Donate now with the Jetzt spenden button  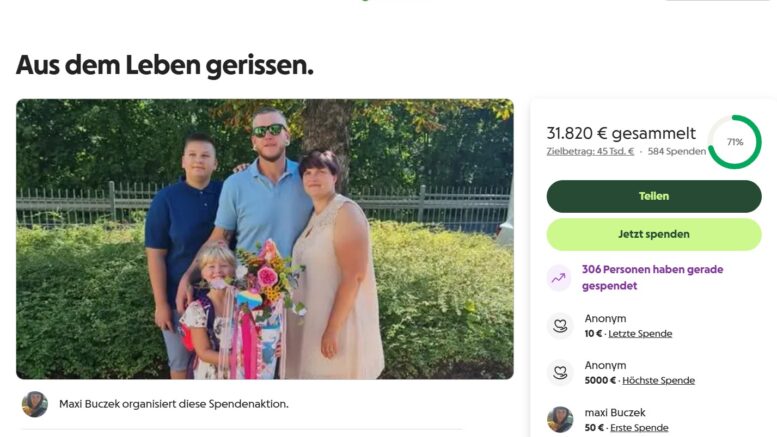point(654,234)
